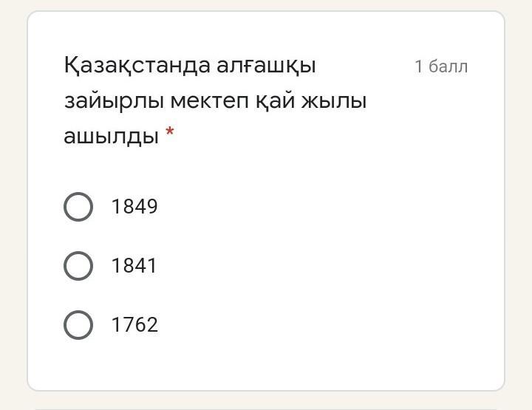
Task: Click the word 'ашылды' in question
Action: pos(111,136)
